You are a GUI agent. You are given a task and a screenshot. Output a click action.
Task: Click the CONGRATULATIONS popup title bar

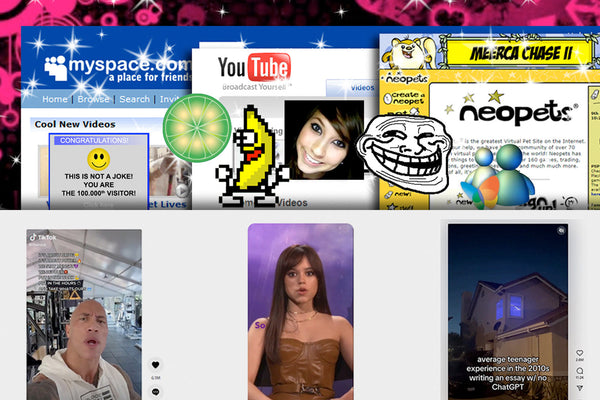tap(99, 140)
